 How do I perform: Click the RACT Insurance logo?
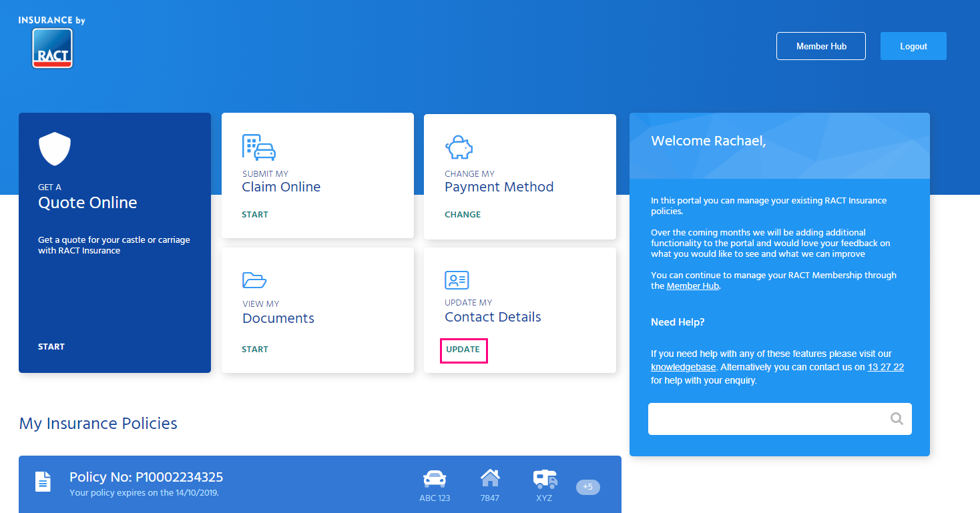(52, 42)
